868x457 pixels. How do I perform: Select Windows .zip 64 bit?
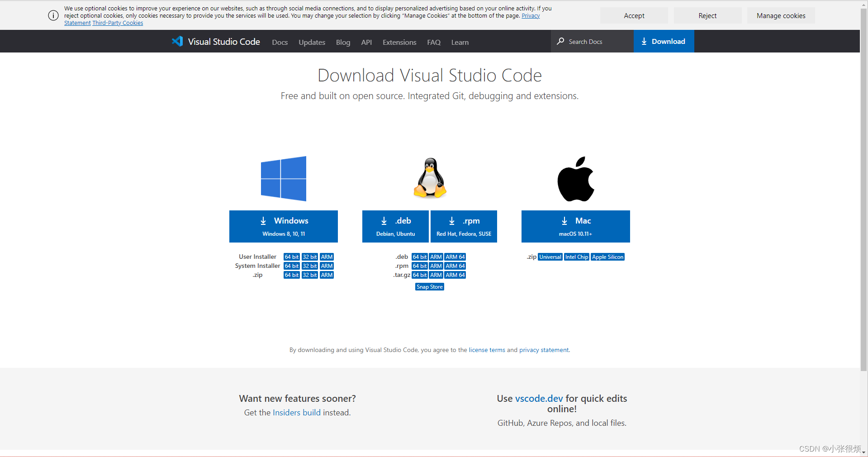pyautogui.click(x=292, y=275)
